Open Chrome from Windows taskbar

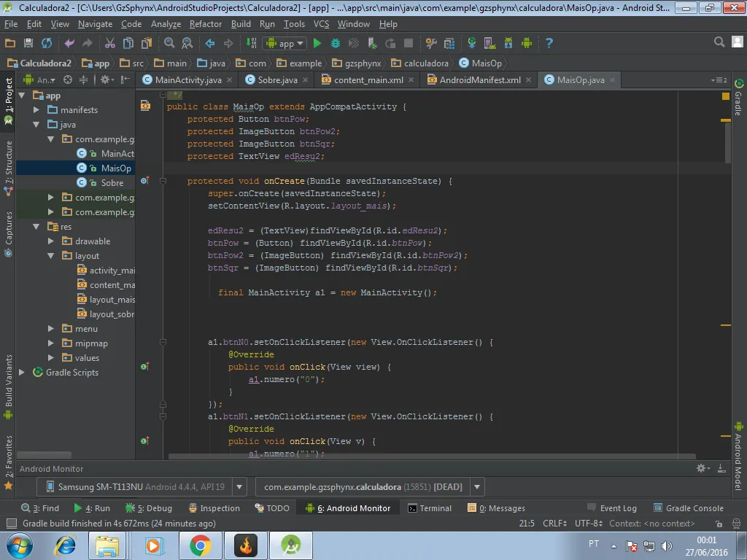click(200, 545)
